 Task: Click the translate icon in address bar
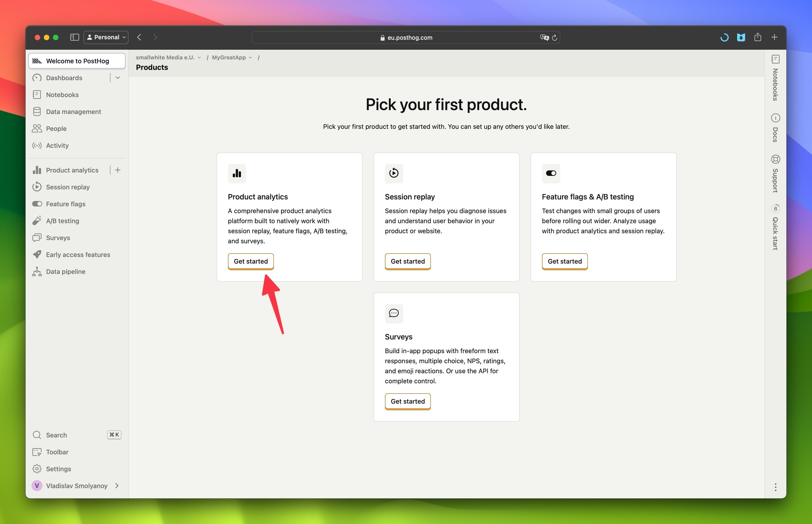pyautogui.click(x=544, y=37)
